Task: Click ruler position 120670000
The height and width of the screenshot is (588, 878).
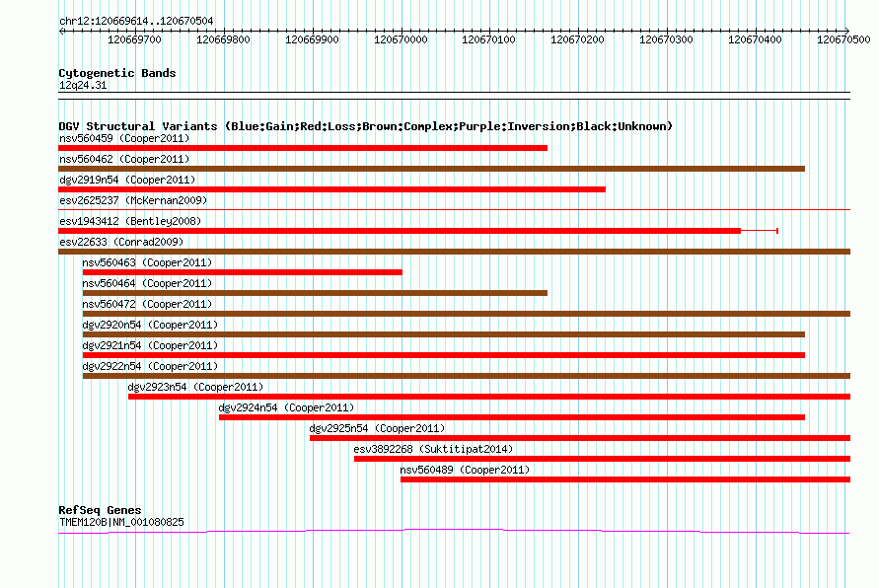Action: coord(401,39)
